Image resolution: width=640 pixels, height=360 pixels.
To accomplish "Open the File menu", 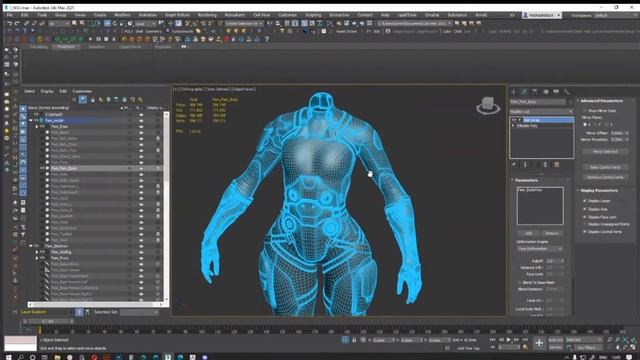I will point(9,15).
